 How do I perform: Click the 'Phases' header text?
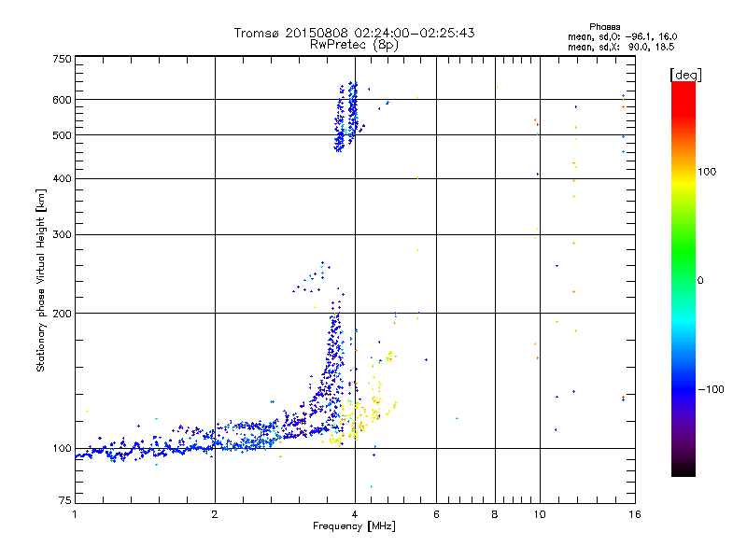tap(604, 27)
